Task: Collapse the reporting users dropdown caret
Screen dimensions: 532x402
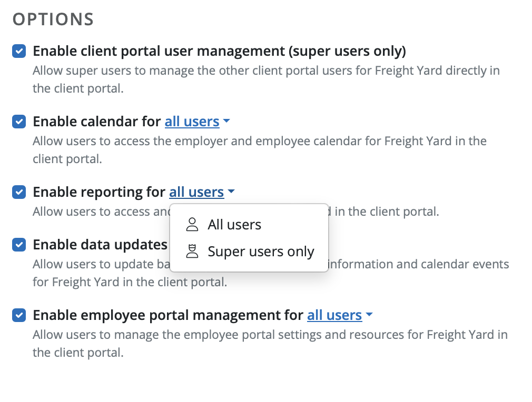Action: coord(231,192)
